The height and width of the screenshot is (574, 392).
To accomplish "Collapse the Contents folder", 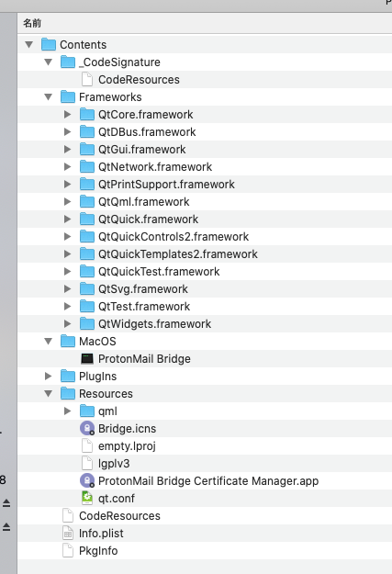I will tap(28, 45).
